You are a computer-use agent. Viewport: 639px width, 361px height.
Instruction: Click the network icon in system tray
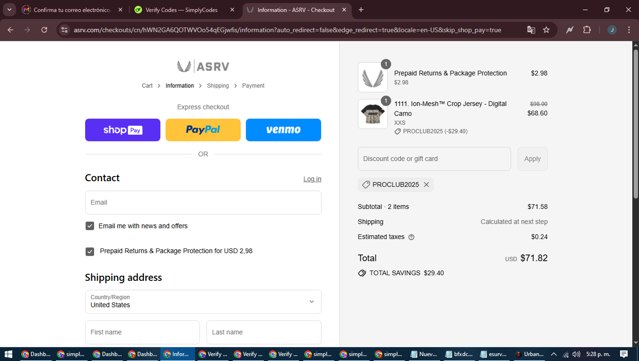(x=566, y=354)
